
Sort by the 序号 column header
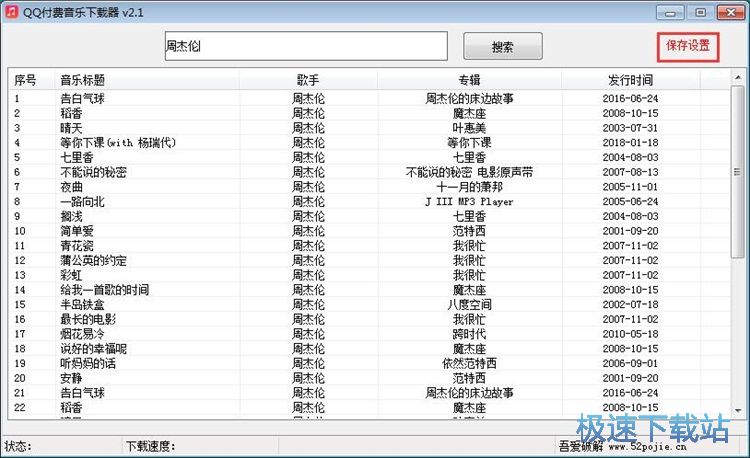[x=25, y=80]
